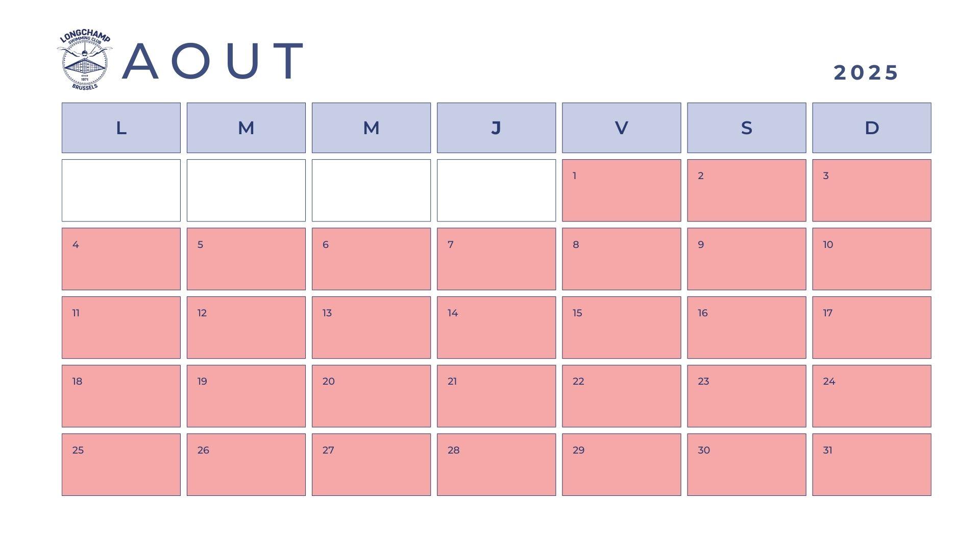Image resolution: width=980 pixels, height=551 pixels.
Task: Click the day 1 cell
Action: pos(621,190)
